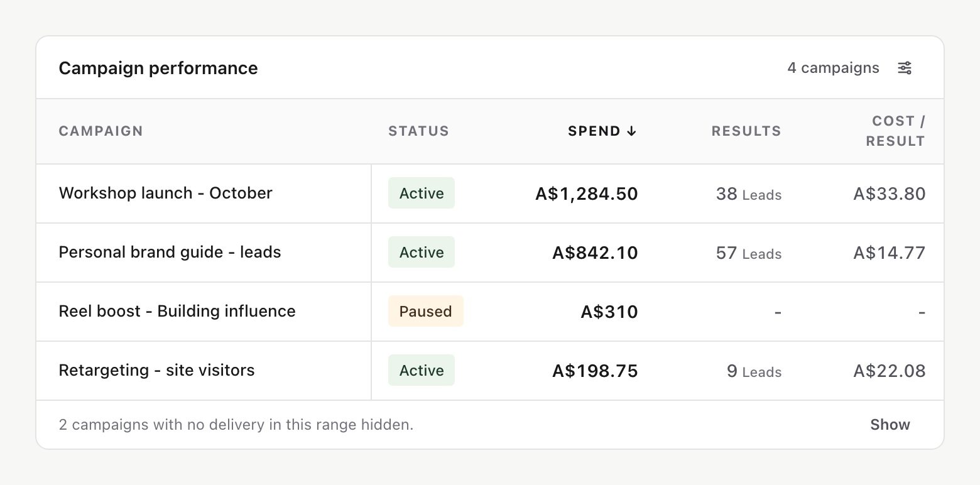This screenshot has height=485, width=980.
Task: Select the A$1,284.50 spend value
Action: click(587, 193)
